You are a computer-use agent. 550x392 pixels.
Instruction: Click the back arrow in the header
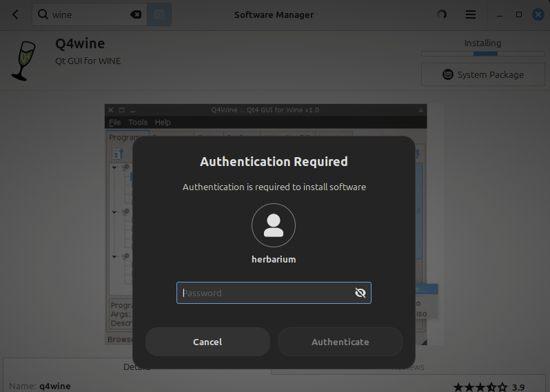pos(16,14)
